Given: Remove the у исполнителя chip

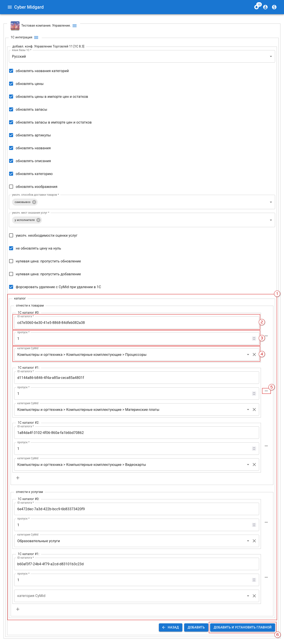Looking at the screenshot, I should (x=38, y=220).
